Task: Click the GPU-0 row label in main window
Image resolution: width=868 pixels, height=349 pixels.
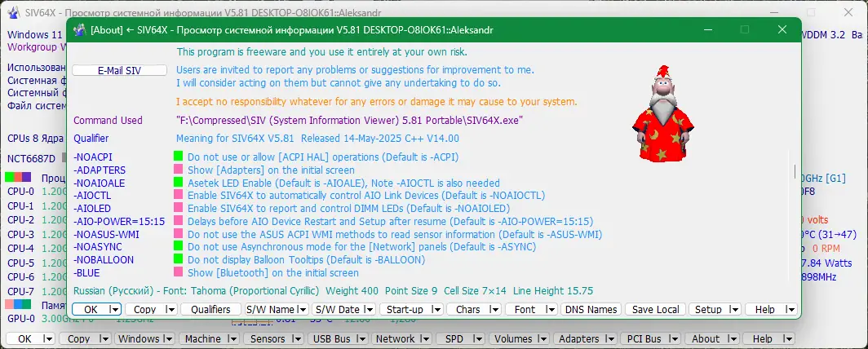Action: [20, 318]
